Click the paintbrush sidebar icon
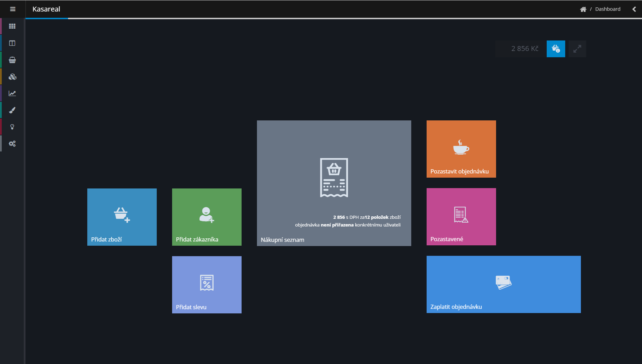 12,110
